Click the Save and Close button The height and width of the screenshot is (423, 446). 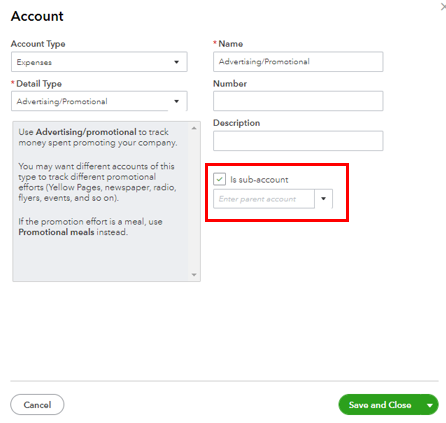(x=380, y=405)
